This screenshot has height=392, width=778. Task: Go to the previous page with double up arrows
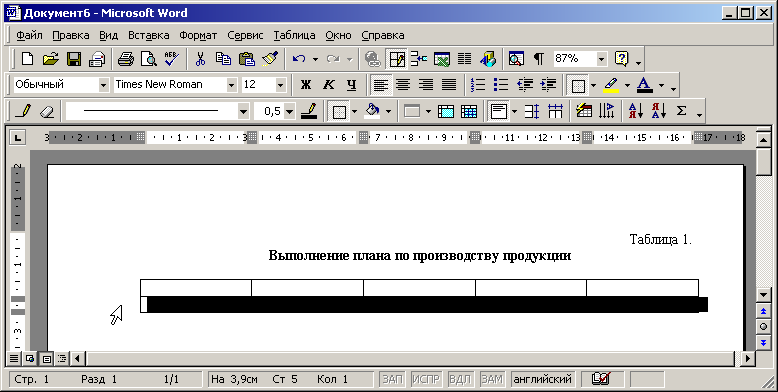click(x=763, y=311)
